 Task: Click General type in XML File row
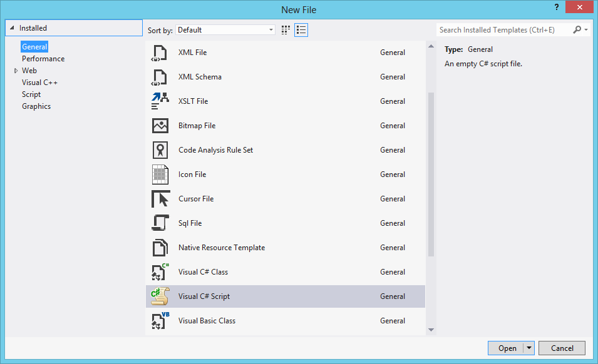tap(393, 53)
